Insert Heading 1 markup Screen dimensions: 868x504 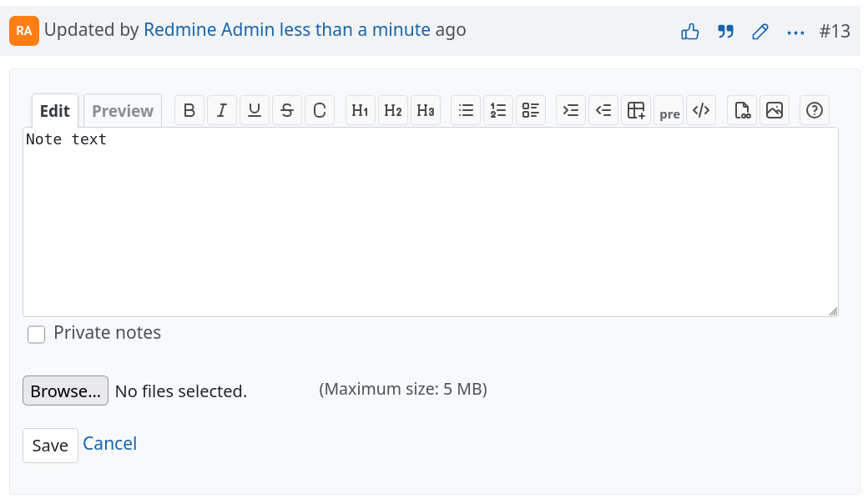click(360, 110)
